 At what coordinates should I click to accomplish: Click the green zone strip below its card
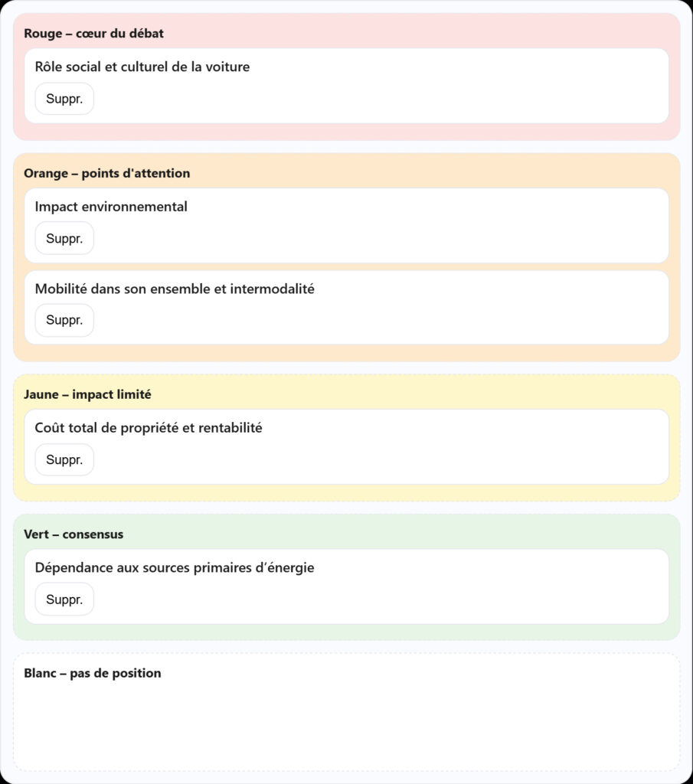click(346, 632)
